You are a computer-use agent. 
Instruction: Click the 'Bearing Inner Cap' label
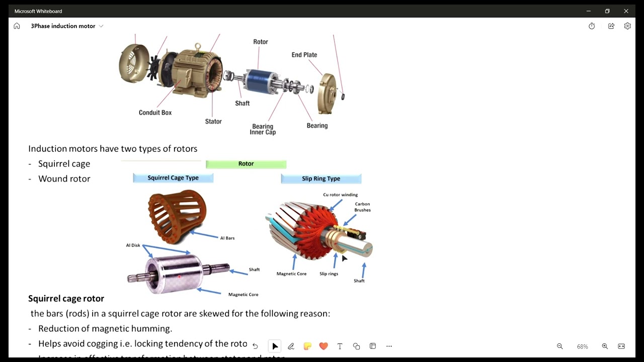coord(263,130)
